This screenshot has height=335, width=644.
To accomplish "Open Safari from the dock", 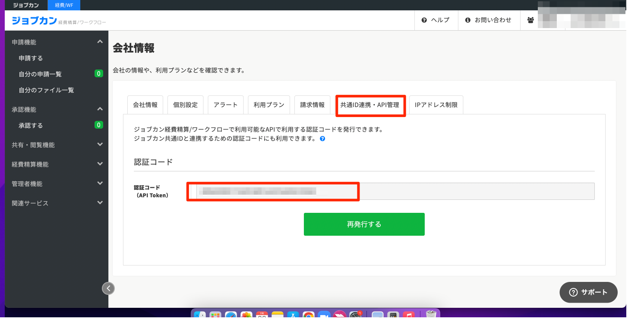I will point(231,316).
